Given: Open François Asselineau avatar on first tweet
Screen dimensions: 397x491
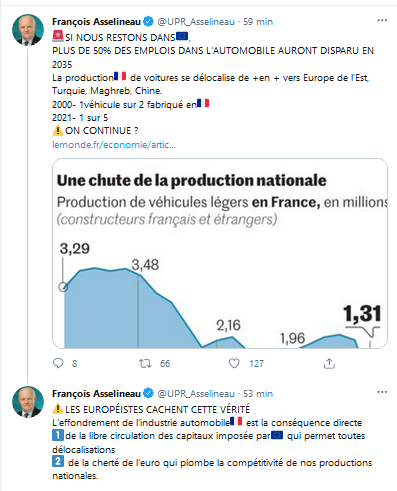Looking at the screenshot, I should pyautogui.click(x=28, y=30).
